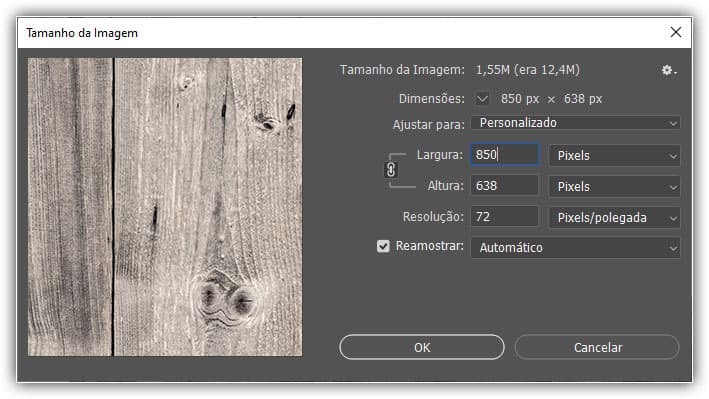The width and height of the screenshot is (709, 399).
Task: Open the Largura Pixels unit dropdown
Action: pos(614,156)
